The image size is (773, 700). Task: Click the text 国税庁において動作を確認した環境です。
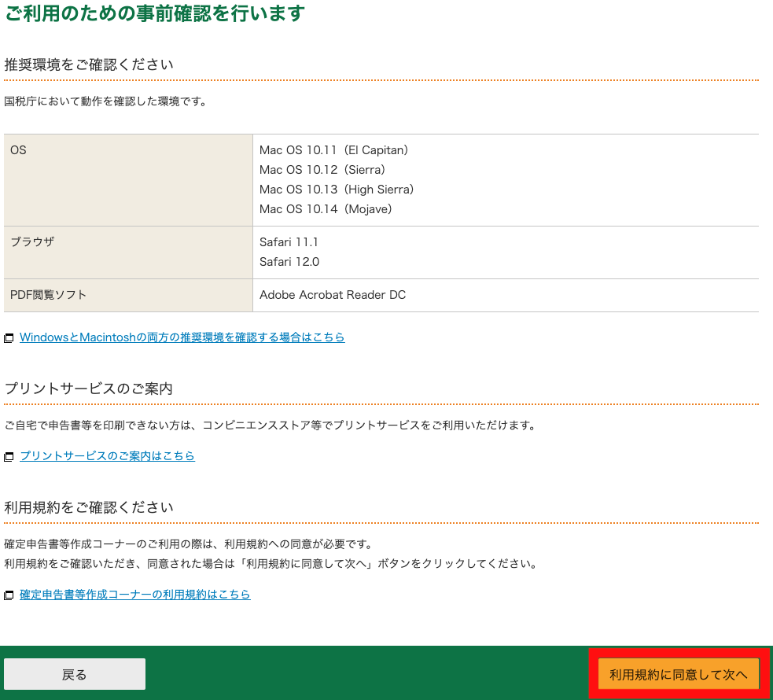point(106,101)
